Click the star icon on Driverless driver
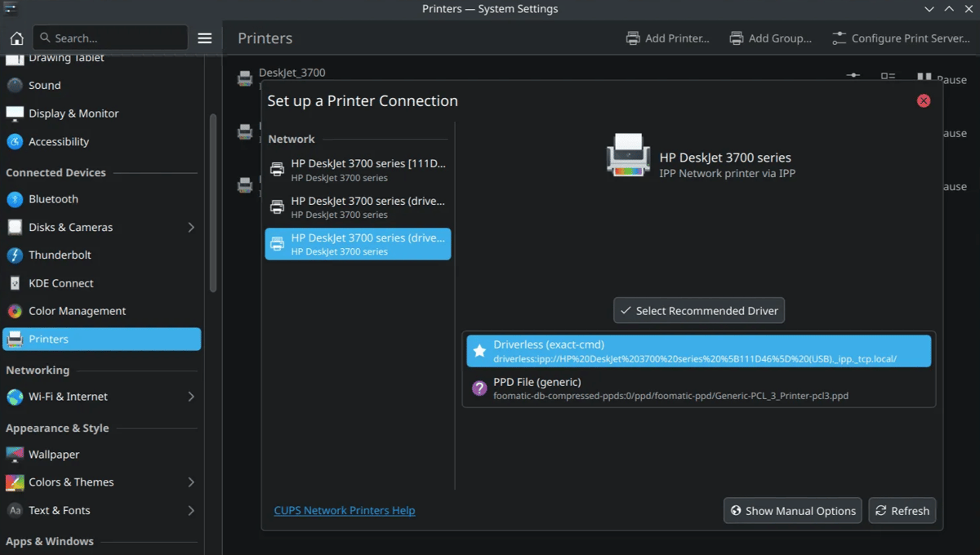Viewport: 980px width, 555px height. click(479, 351)
